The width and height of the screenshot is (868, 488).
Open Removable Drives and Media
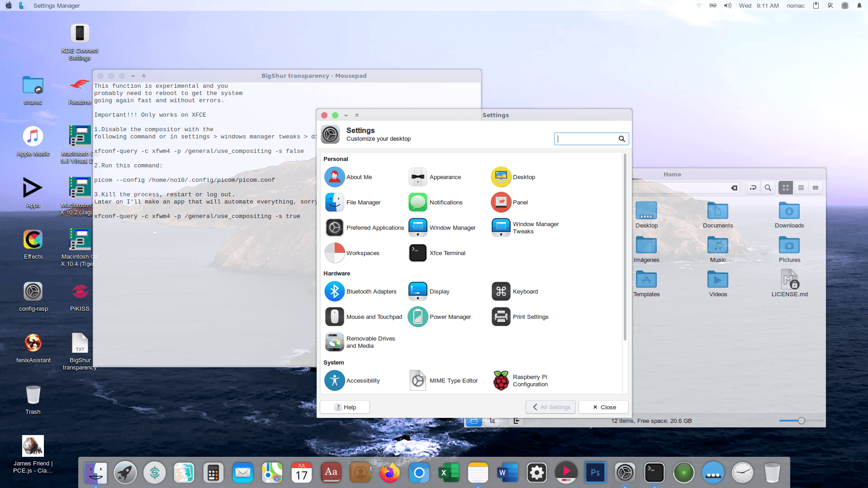click(360, 342)
